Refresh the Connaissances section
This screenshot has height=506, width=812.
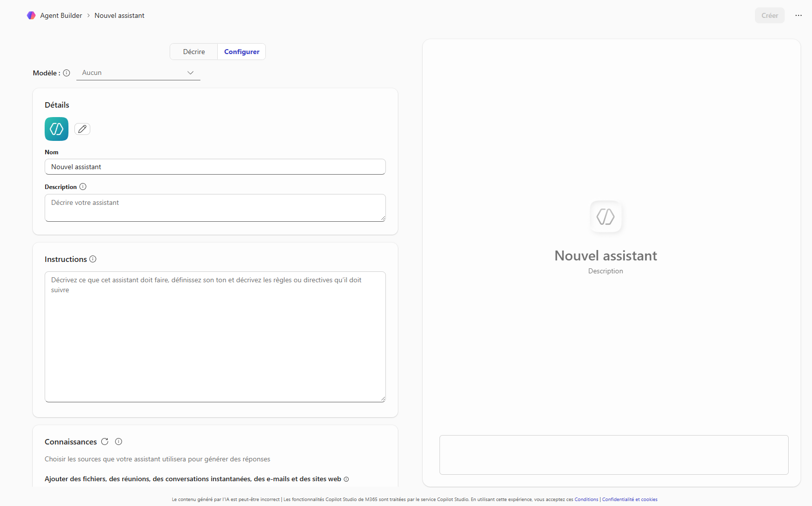click(x=105, y=442)
